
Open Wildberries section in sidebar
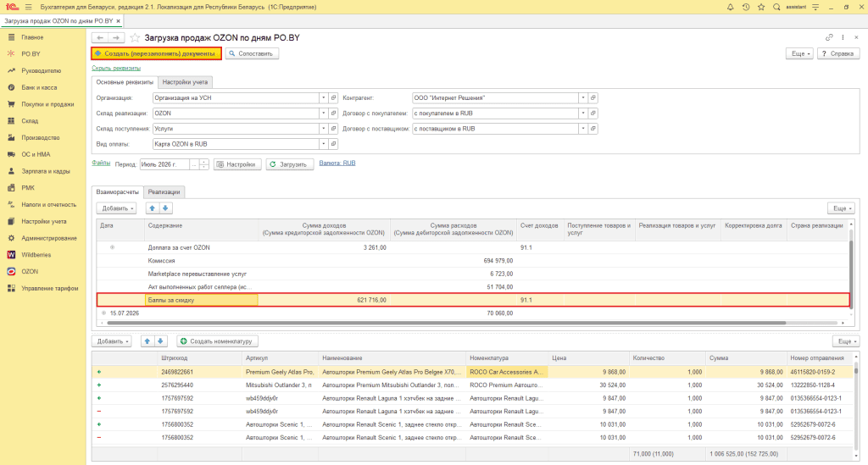[x=36, y=255]
